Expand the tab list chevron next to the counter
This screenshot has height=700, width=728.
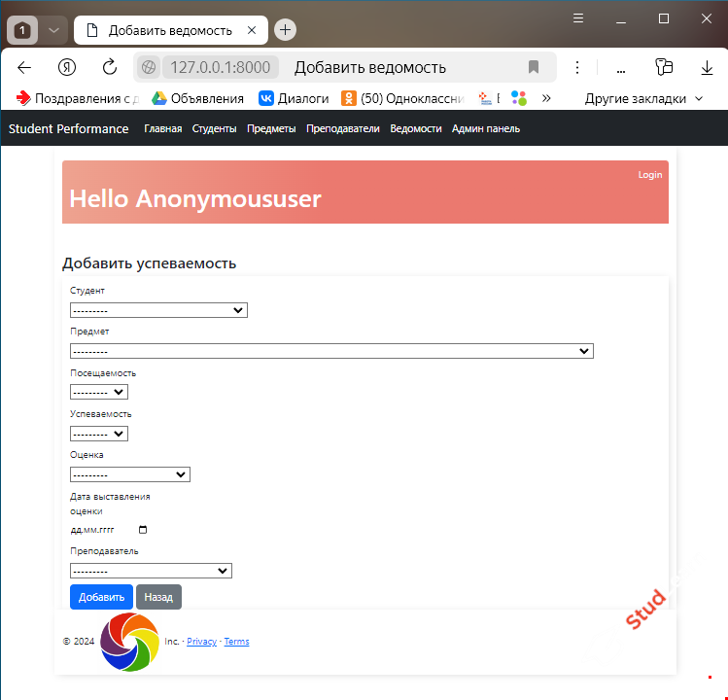(x=53, y=31)
